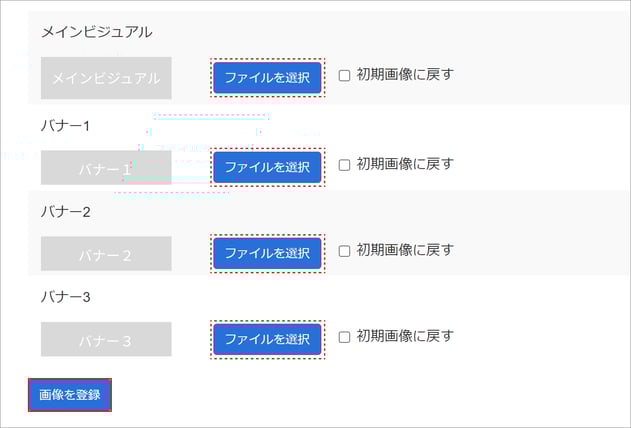Check 初期画像に戻す for バナー1
The image size is (631, 428).
coord(344,165)
